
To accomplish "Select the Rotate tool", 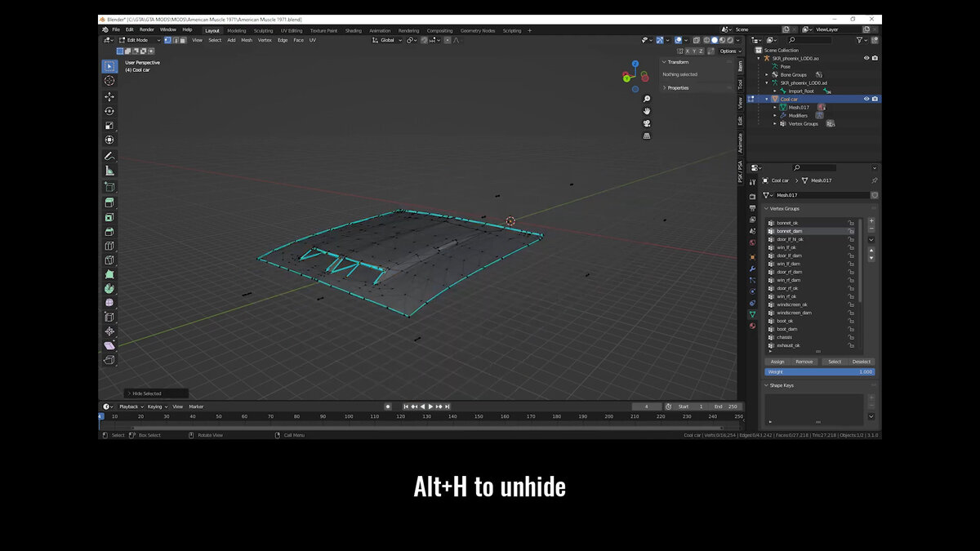I will [x=109, y=111].
